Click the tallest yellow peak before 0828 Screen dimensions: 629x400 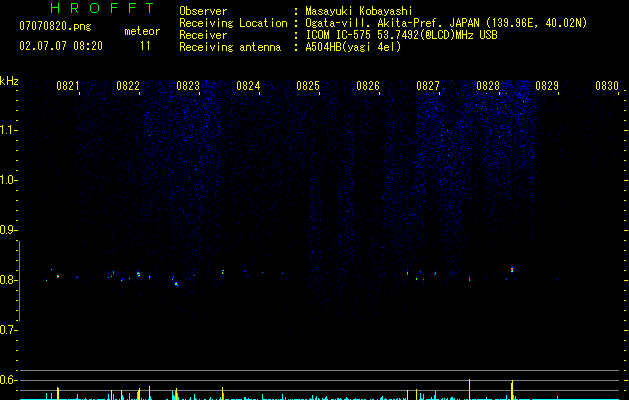[x=469, y=389]
